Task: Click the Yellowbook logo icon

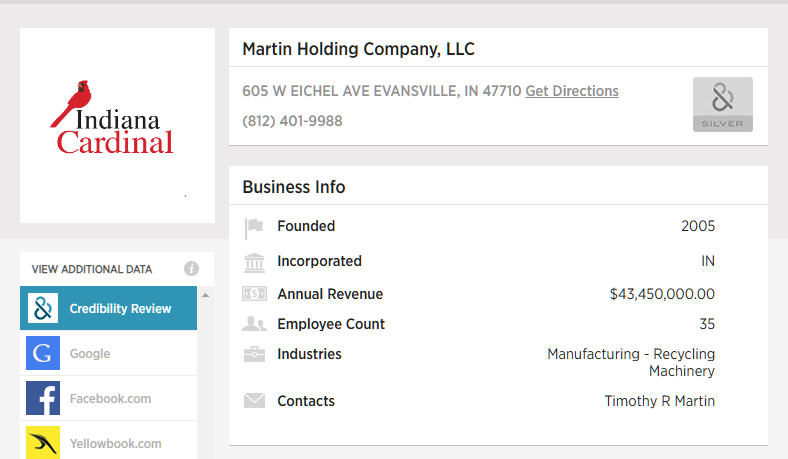Action: pyautogui.click(x=43, y=443)
